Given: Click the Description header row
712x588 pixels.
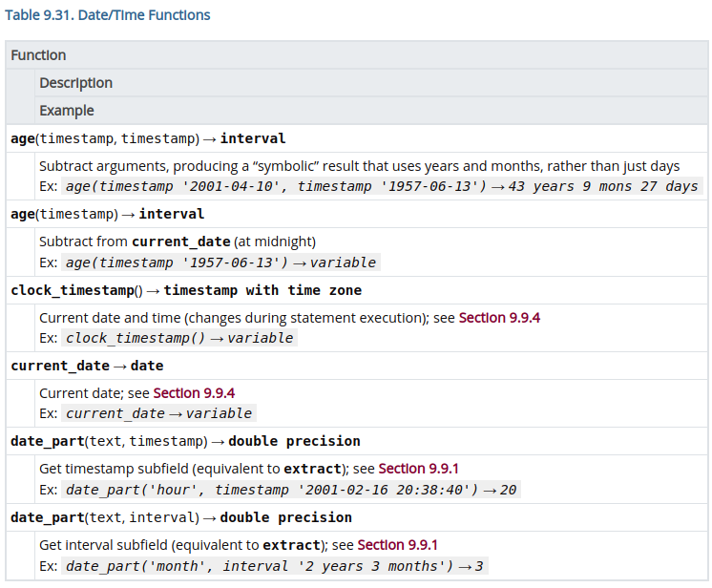Looking at the screenshot, I should click(x=76, y=83).
